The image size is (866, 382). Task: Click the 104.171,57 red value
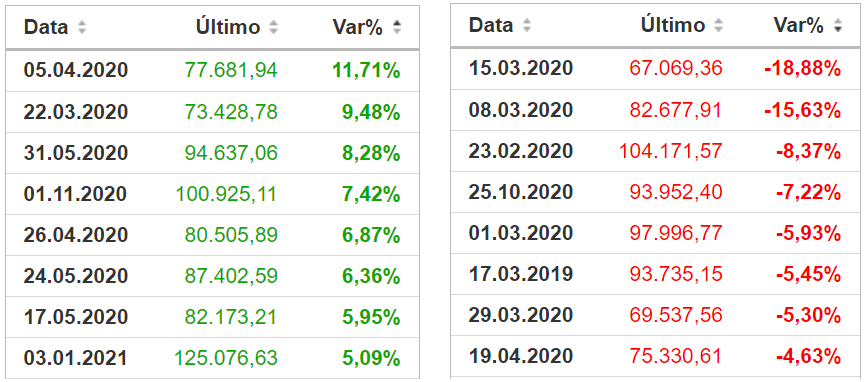tap(670, 150)
